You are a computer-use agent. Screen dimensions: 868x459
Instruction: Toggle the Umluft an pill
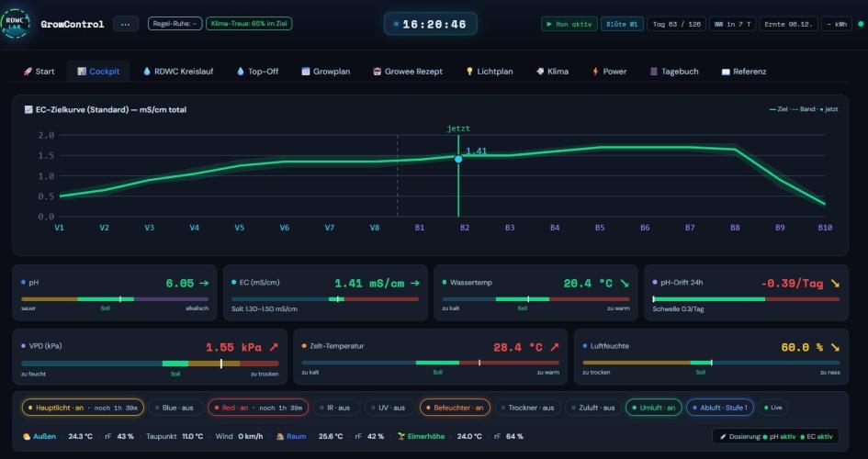tap(654, 408)
